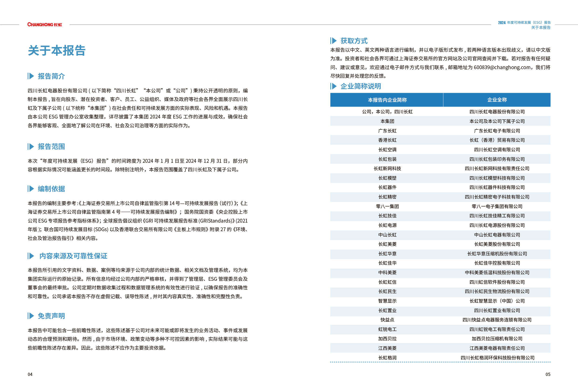
Task: Click the cell 四川长虹精密电子科技有限公司
Action: pyautogui.click(x=497, y=197)
